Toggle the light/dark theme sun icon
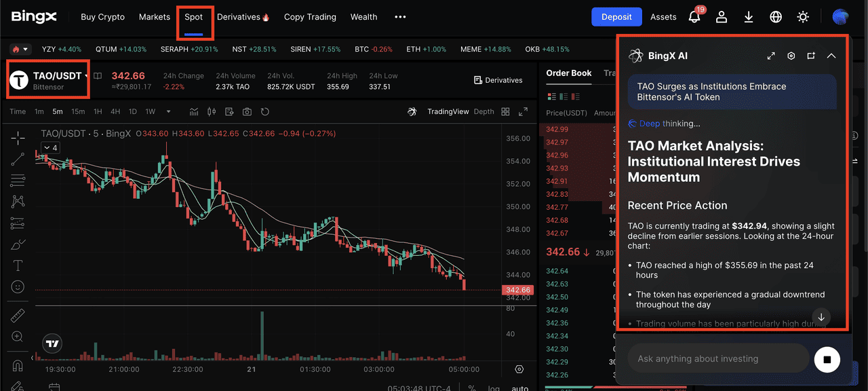 [803, 17]
